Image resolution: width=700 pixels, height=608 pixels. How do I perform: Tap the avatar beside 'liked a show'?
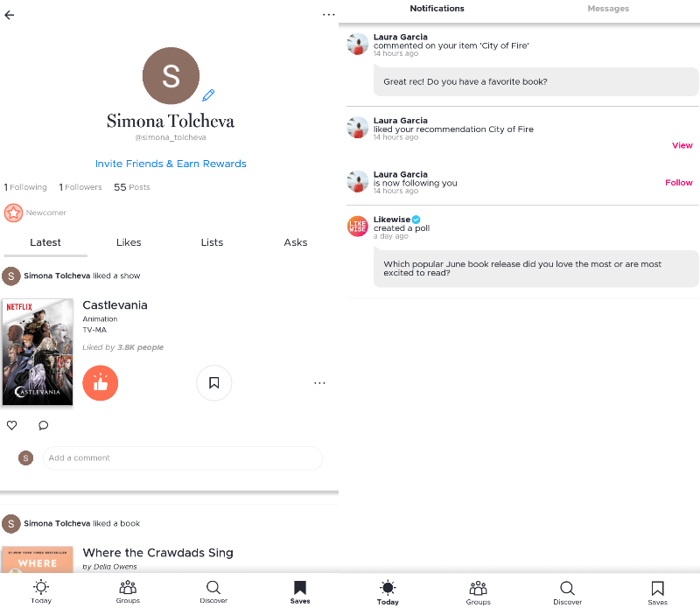coord(11,276)
